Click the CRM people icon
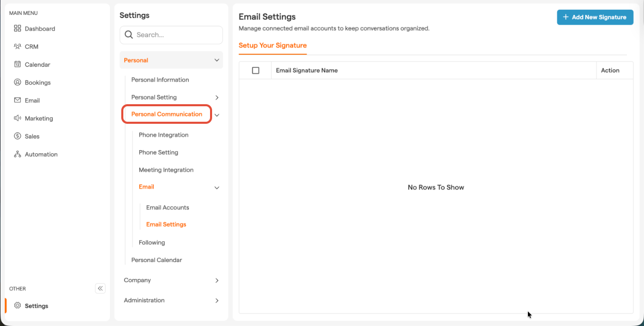Screen dimensions: 644x326 tap(18, 46)
